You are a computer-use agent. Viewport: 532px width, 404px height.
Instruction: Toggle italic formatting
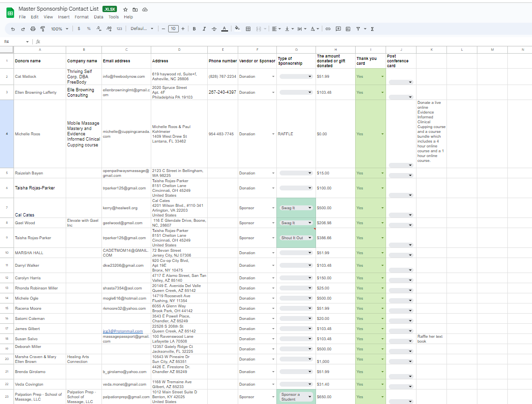pos(204,29)
